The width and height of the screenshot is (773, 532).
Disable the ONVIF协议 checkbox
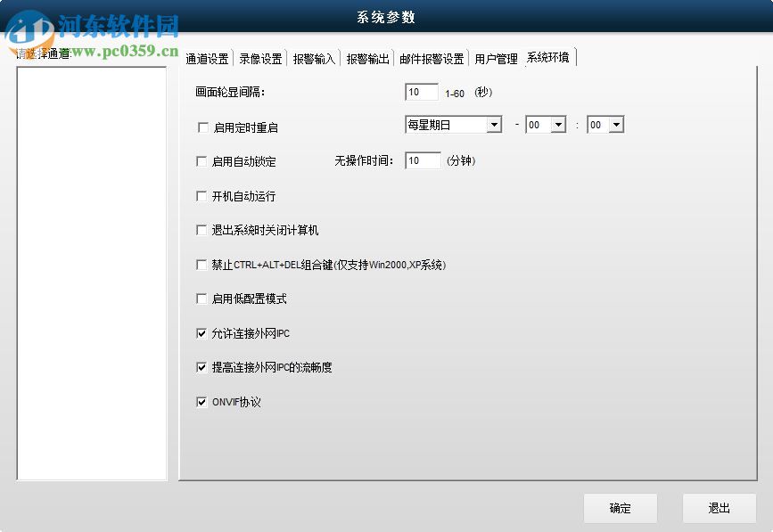click(202, 401)
